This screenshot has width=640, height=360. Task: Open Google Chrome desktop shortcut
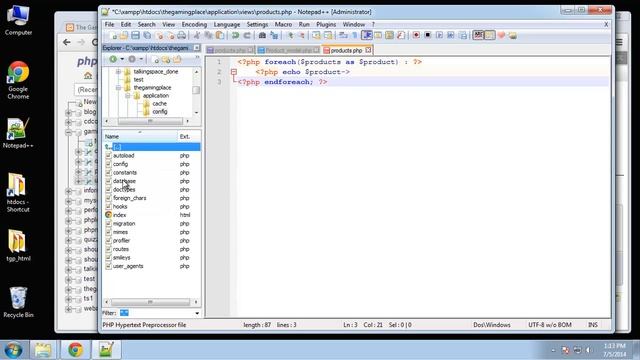[18, 80]
